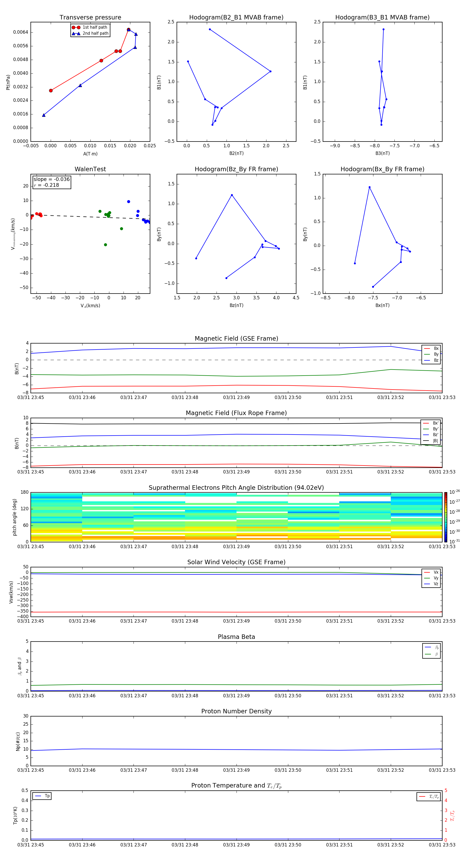
Task: Click the By' entry in Flux Rope legend
Action: [x=431, y=429]
